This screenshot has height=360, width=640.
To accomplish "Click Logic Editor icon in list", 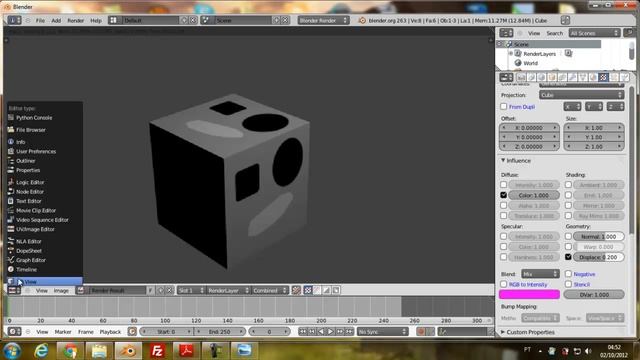I will (x=11, y=182).
